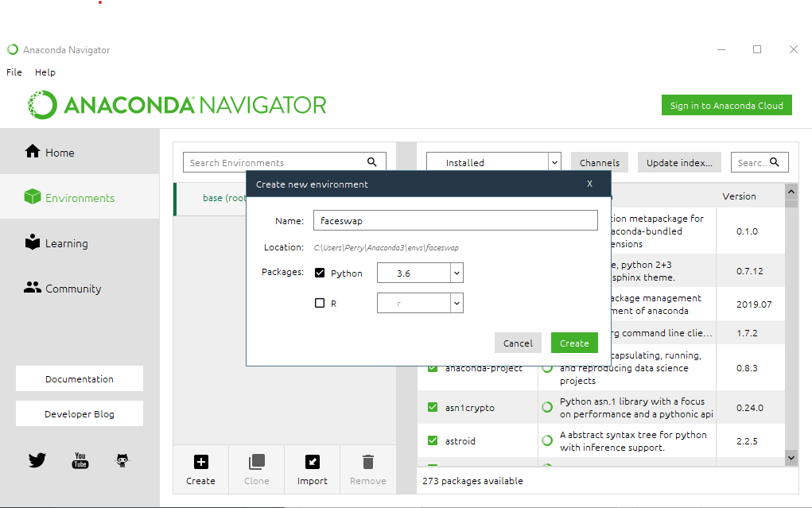Toggle the anaconda-project package checkbox
This screenshot has width=812, height=508.
pos(433,369)
